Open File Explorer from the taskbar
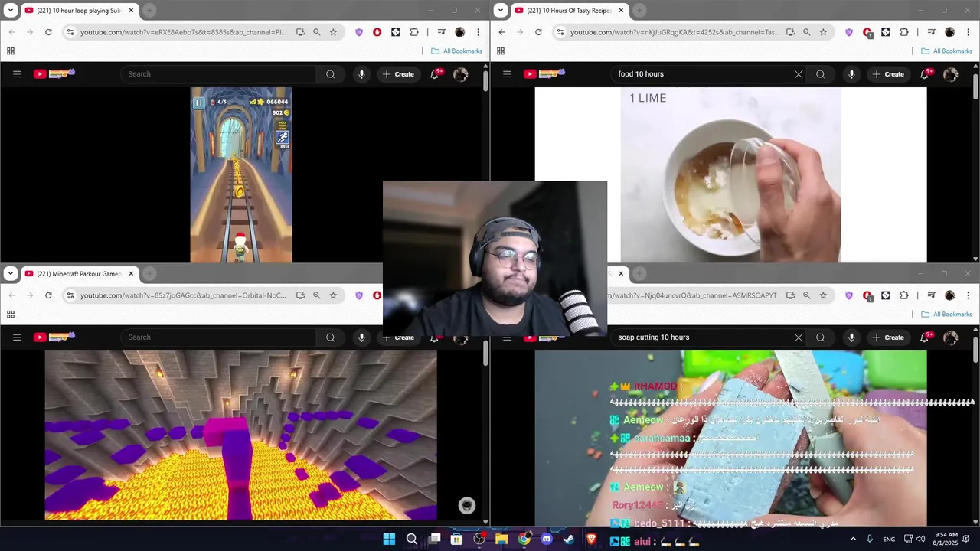980x551 pixels. click(x=501, y=540)
